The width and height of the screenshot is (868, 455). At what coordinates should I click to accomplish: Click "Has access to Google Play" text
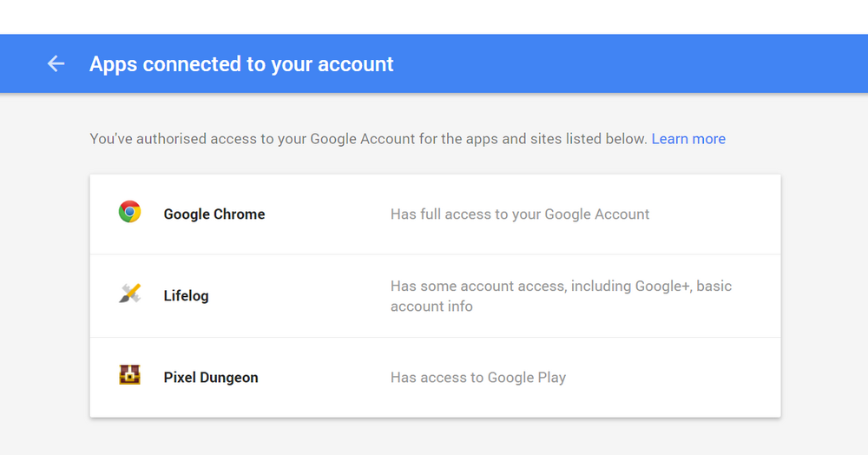(x=478, y=378)
